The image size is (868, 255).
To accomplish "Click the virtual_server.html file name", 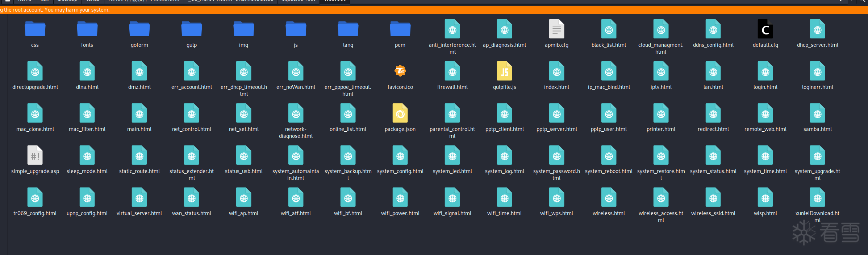I will (x=139, y=213).
